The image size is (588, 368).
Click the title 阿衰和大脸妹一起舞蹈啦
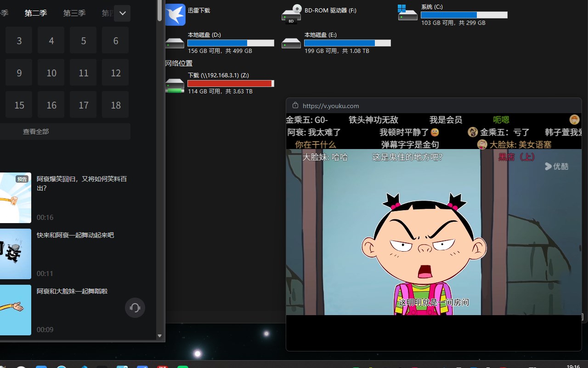(72, 291)
